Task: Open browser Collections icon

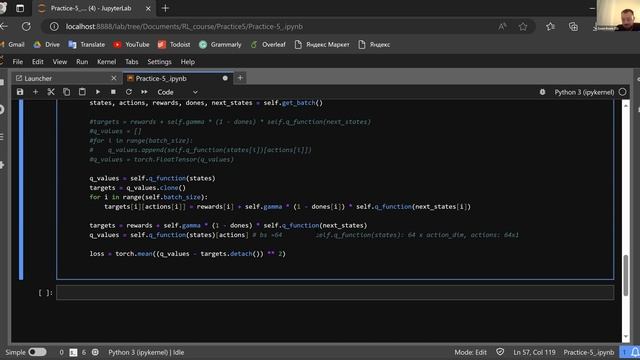Action: pyautogui.click(x=573, y=27)
